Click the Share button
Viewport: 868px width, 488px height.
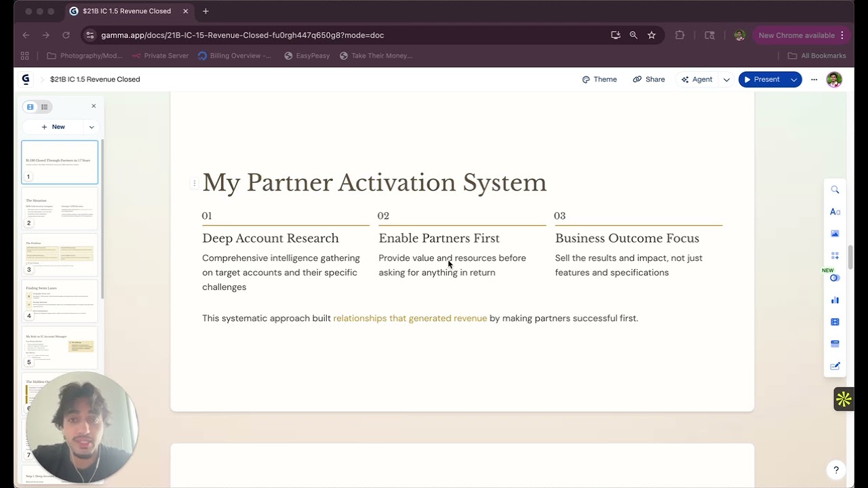click(x=649, y=79)
